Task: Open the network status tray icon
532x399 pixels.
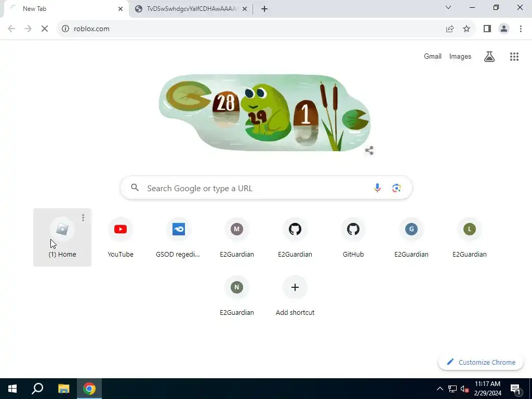Action: click(x=453, y=389)
